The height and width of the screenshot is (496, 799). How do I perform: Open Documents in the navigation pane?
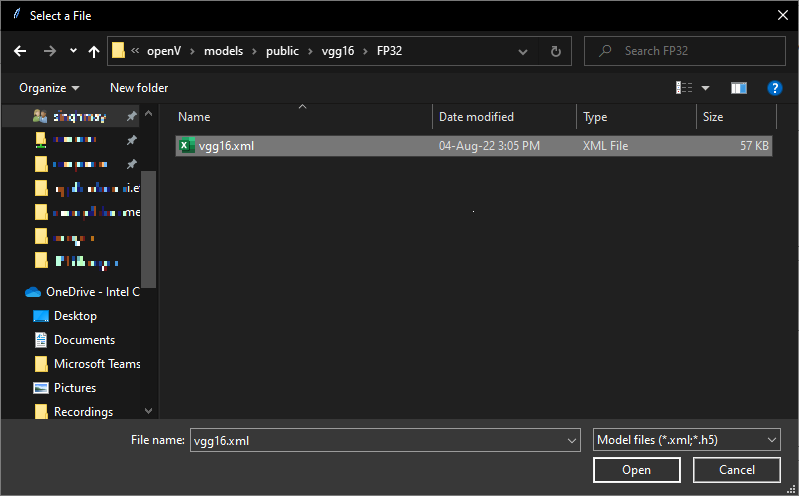tap(85, 340)
